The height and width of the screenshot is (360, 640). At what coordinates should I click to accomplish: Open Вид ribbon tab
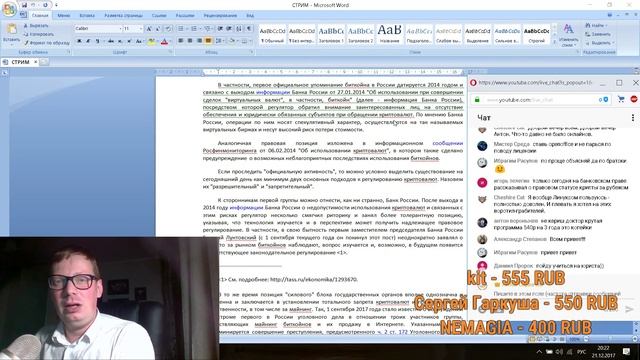click(250, 16)
